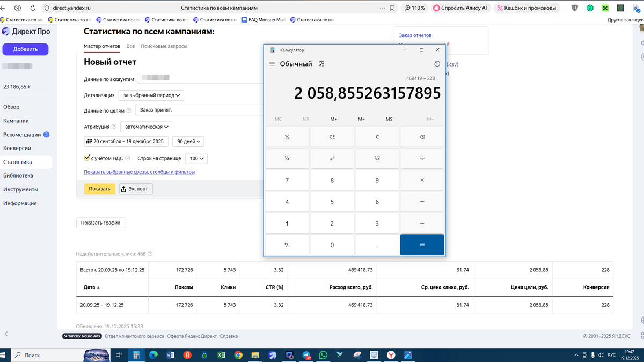The width and height of the screenshot is (644, 362).
Task: Open the Word icon in the taskbar
Action: pos(171,355)
